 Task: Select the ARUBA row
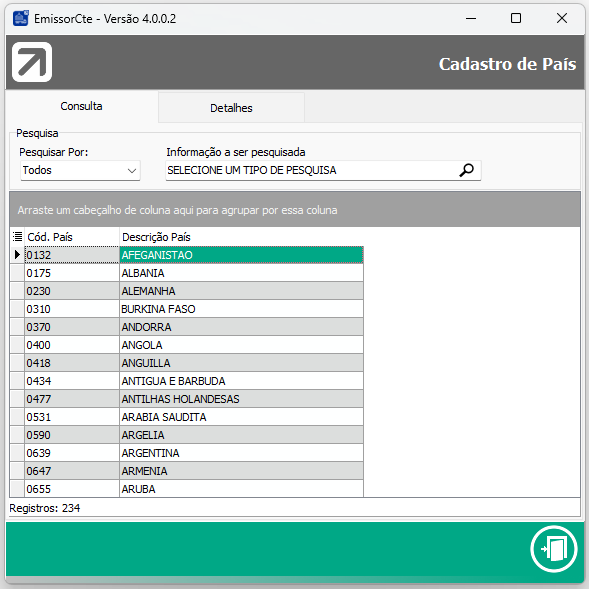187,489
